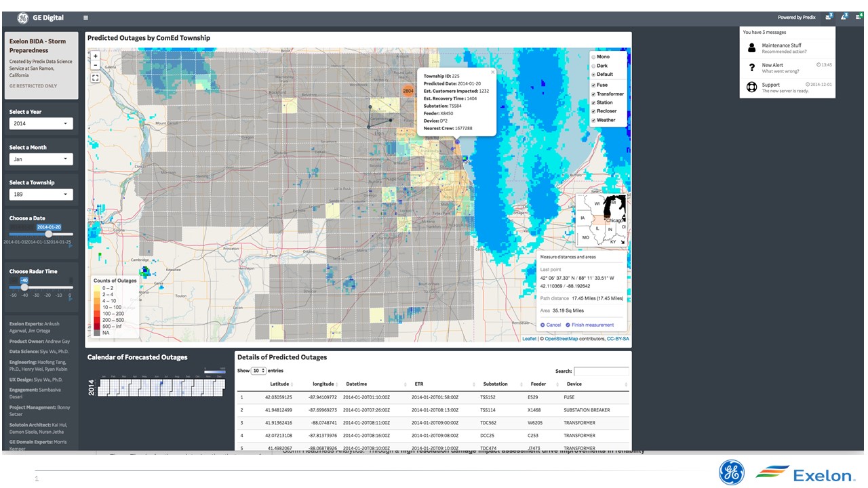
Task: Play the Choose a Date animation
Action: [70, 247]
